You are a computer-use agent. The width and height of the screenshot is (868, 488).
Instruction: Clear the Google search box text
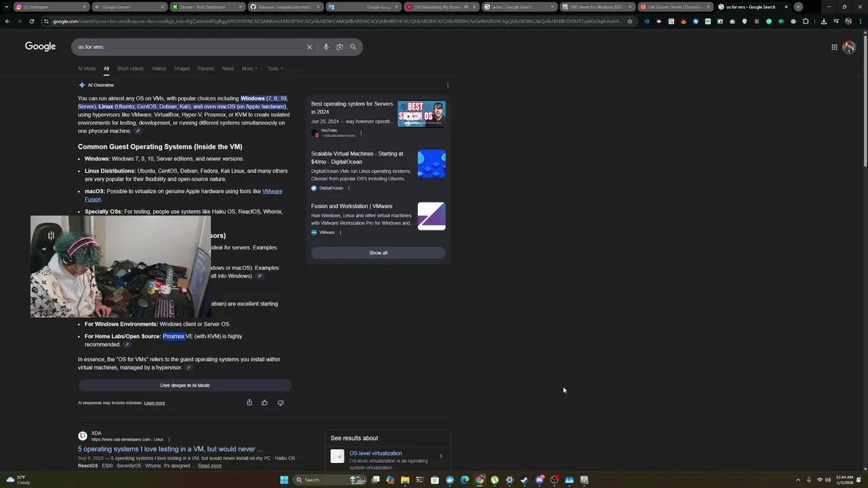pyautogui.click(x=309, y=47)
